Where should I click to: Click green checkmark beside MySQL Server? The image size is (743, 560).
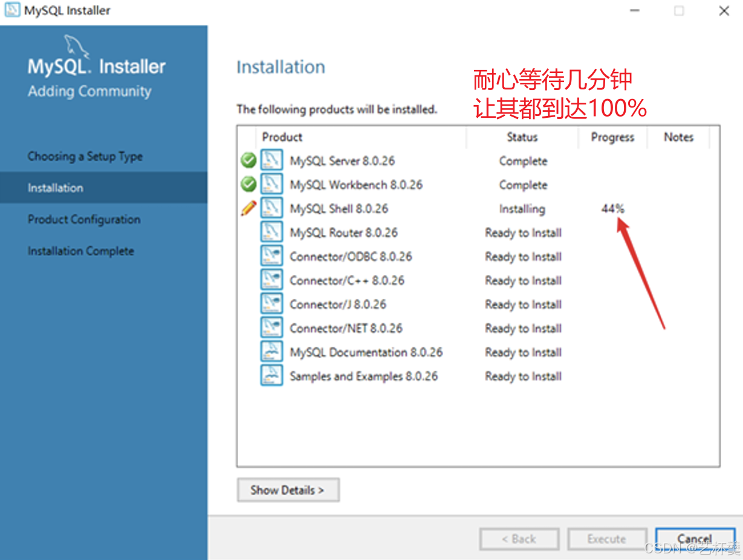click(248, 160)
